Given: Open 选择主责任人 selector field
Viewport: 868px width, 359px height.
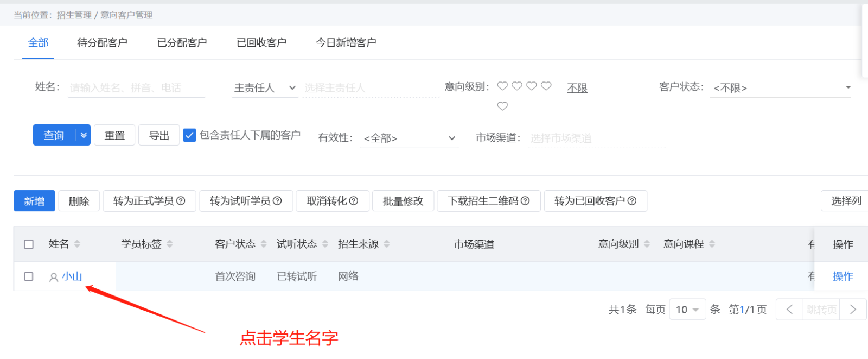Looking at the screenshot, I should [371, 88].
